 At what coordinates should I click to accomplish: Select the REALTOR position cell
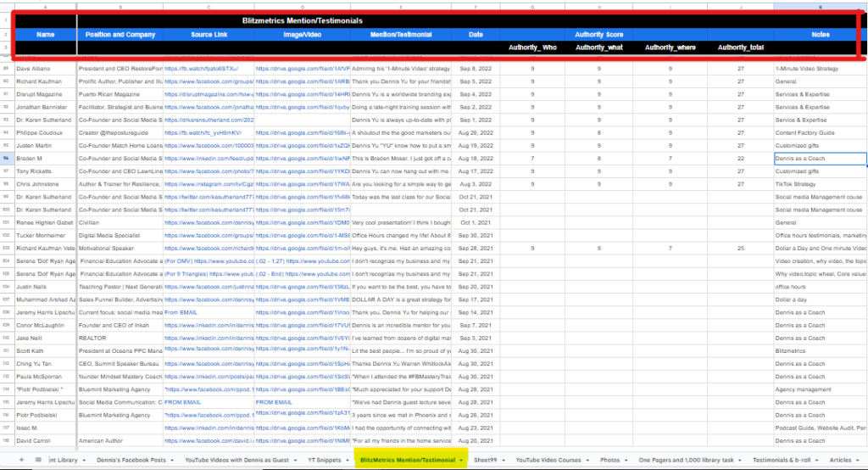click(120, 339)
